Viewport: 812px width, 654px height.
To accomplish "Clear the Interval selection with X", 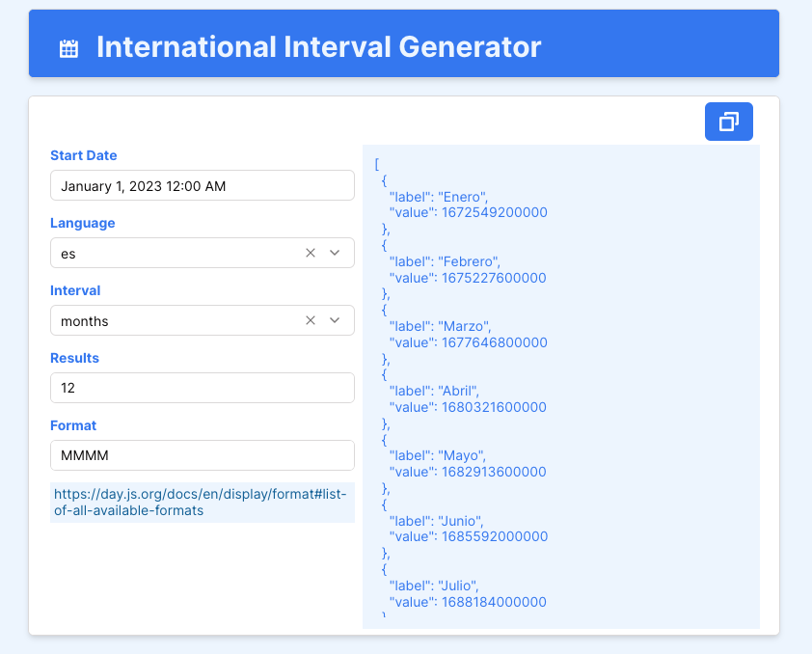I will (x=311, y=320).
